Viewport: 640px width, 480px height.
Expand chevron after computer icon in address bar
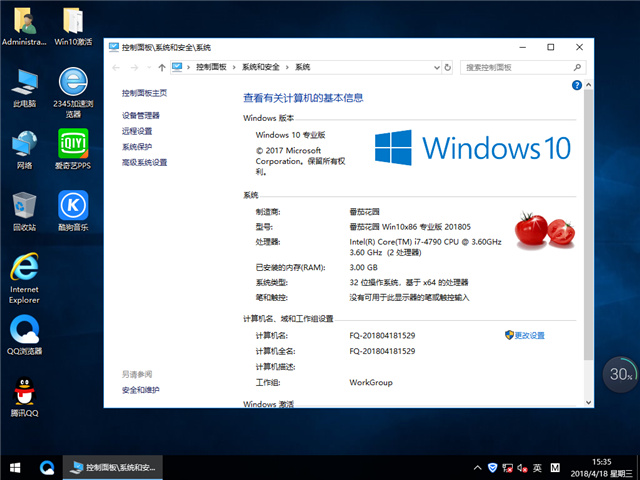pos(188,67)
